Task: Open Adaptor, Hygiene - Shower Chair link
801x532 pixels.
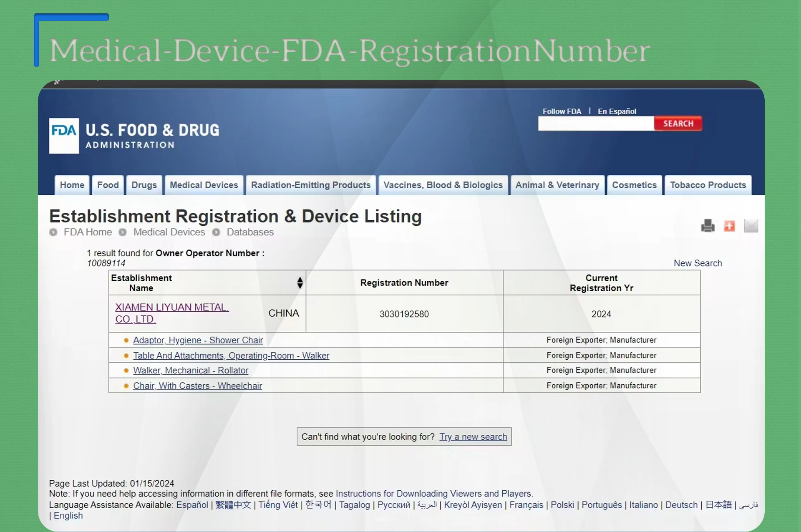Action: click(x=198, y=340)
